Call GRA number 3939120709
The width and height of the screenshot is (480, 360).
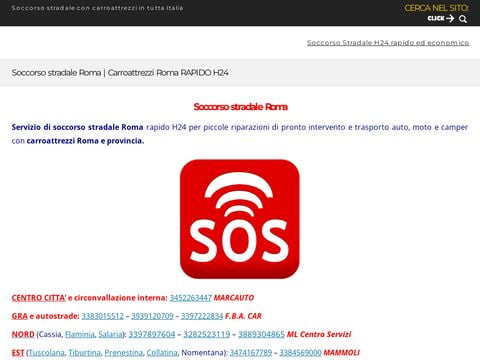coord(152,316)
